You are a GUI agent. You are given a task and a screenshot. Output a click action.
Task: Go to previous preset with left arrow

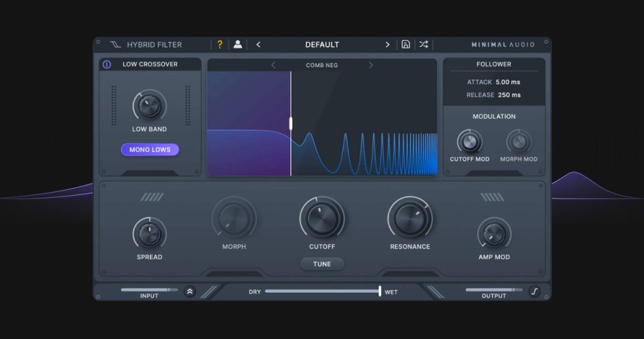click(258, 45)
